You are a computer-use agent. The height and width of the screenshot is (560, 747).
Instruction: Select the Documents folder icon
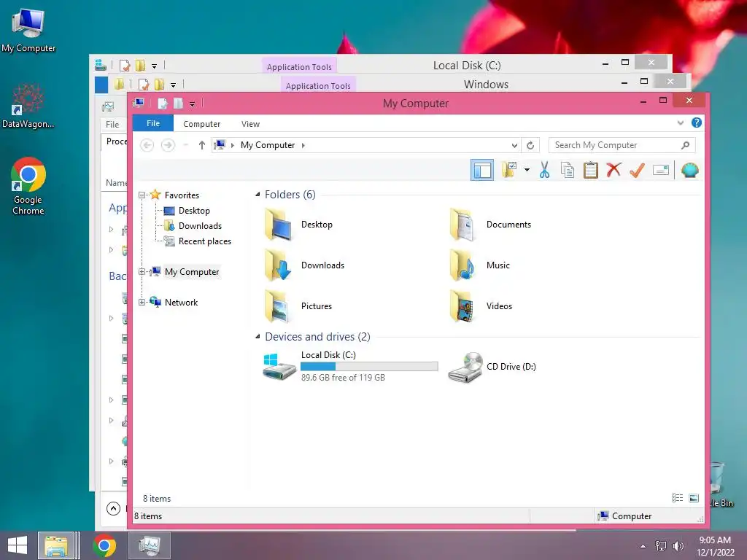pos(462,225)
